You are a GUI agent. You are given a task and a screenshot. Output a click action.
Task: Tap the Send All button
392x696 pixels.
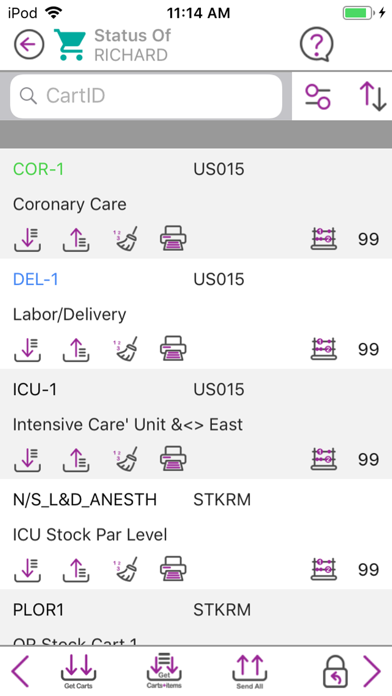pos(249,672)
